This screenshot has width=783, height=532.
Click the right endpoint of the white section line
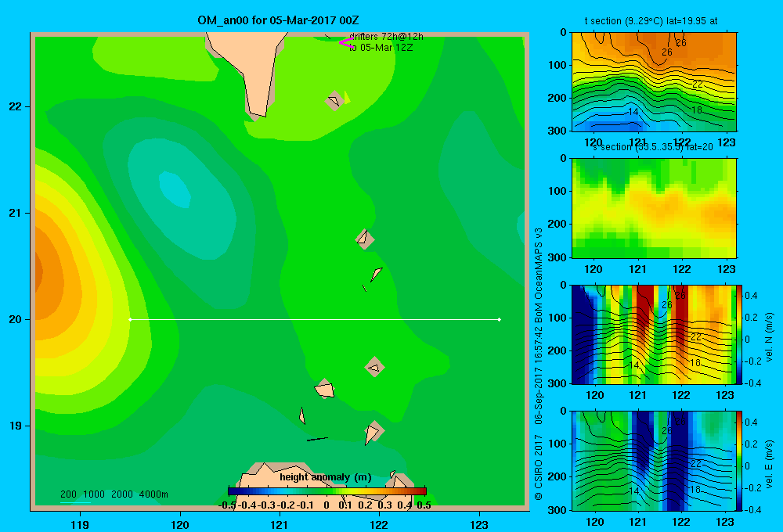[x=500, y=319]
